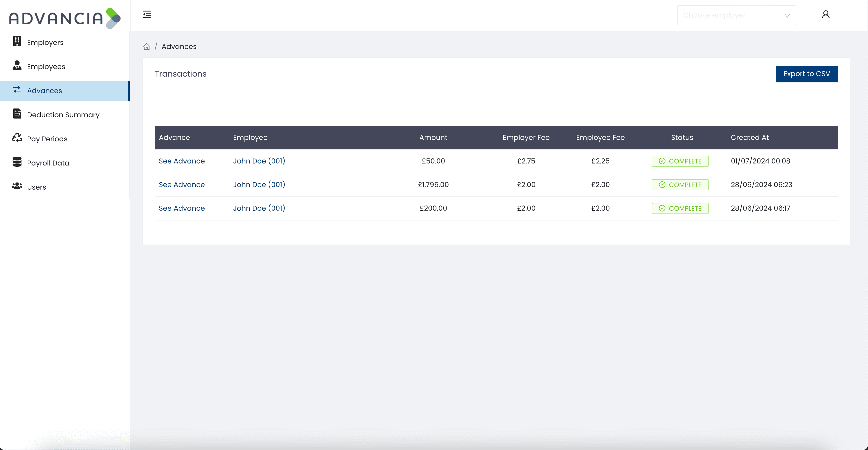Click the Deduction Summary document icon

(17, 114)
